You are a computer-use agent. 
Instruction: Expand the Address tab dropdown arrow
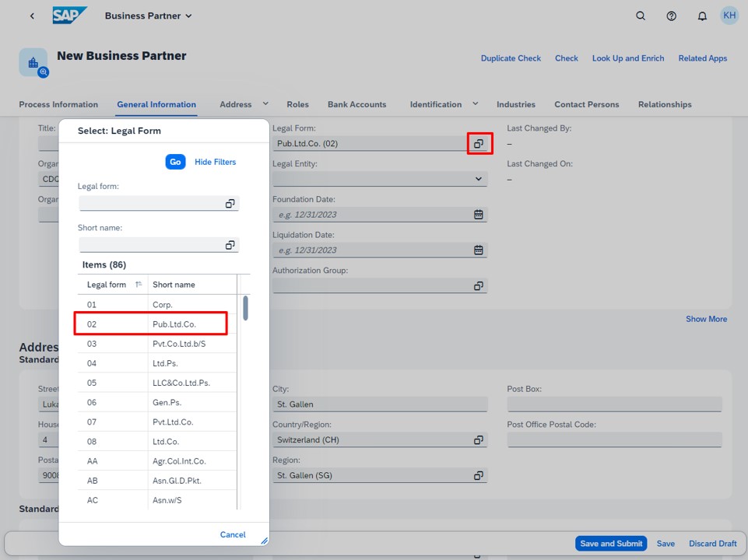(x=265, y=103)
